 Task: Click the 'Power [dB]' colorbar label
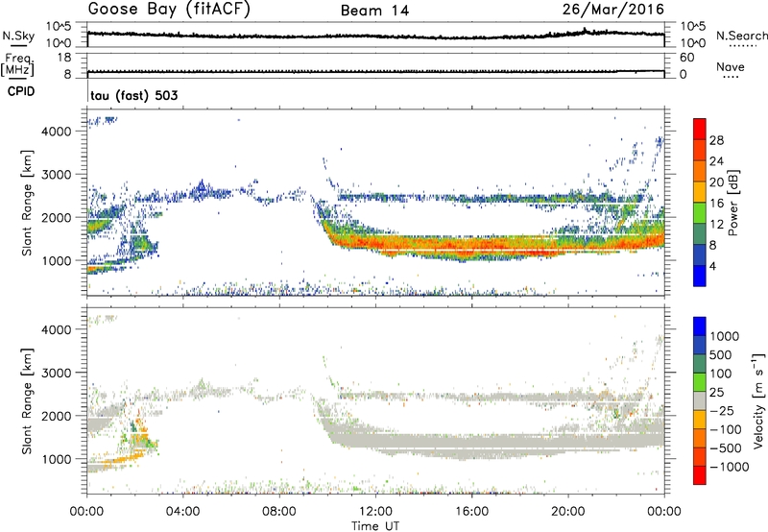tap(732, 203)
